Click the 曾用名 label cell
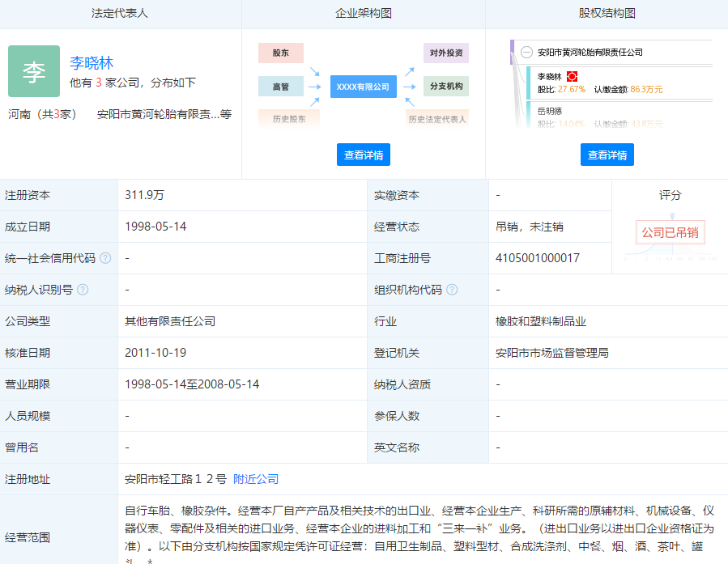Image resolution: width=728 pixels, height=564 pixels. (x=59, y=447)
